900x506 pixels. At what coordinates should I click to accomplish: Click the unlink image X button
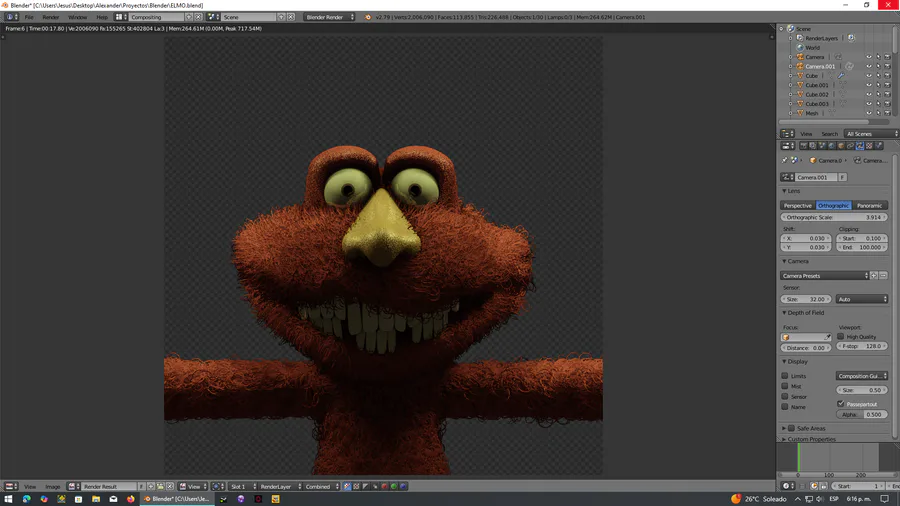point(170,486)
